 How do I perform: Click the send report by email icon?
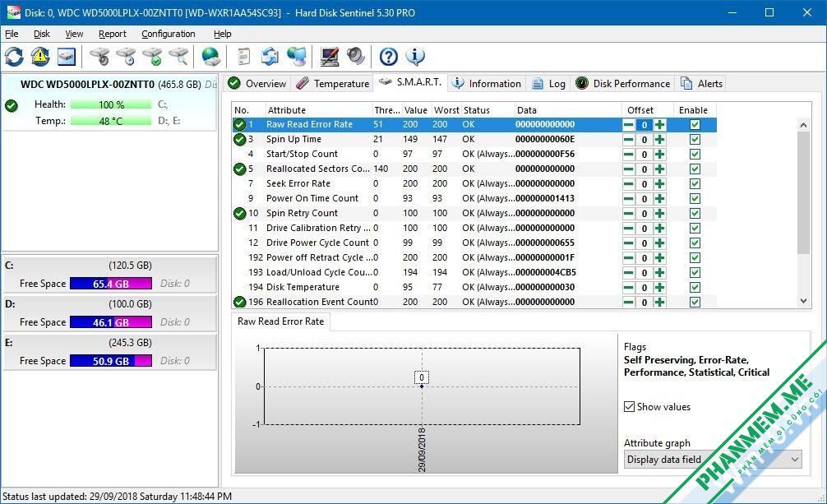click(x=270, y=57)
